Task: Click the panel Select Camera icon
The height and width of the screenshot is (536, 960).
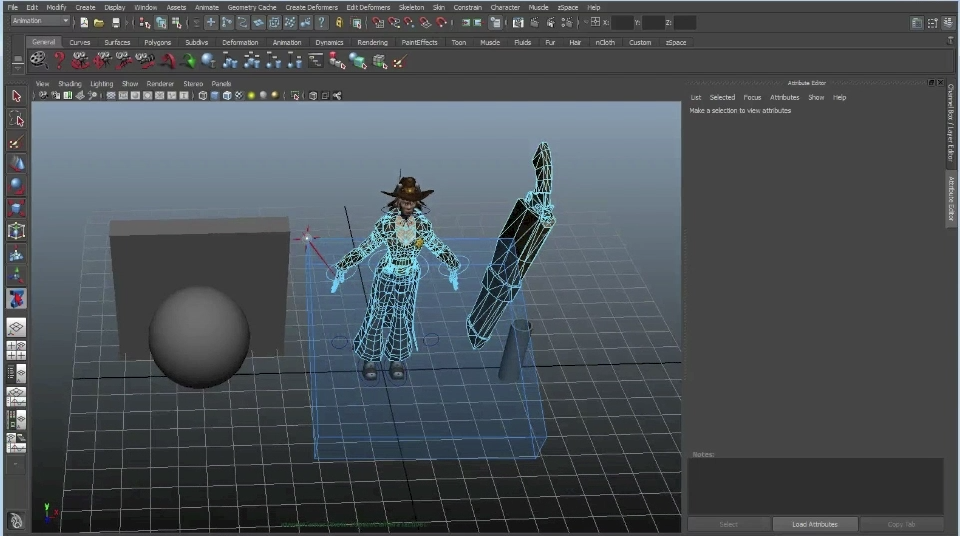Action: click(43, 96)
